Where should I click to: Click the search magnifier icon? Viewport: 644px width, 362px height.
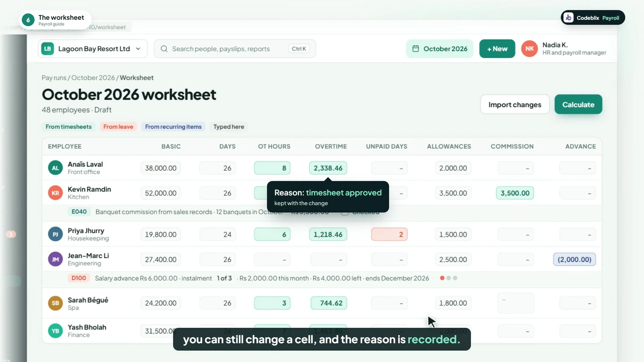(x=164, y=49)
